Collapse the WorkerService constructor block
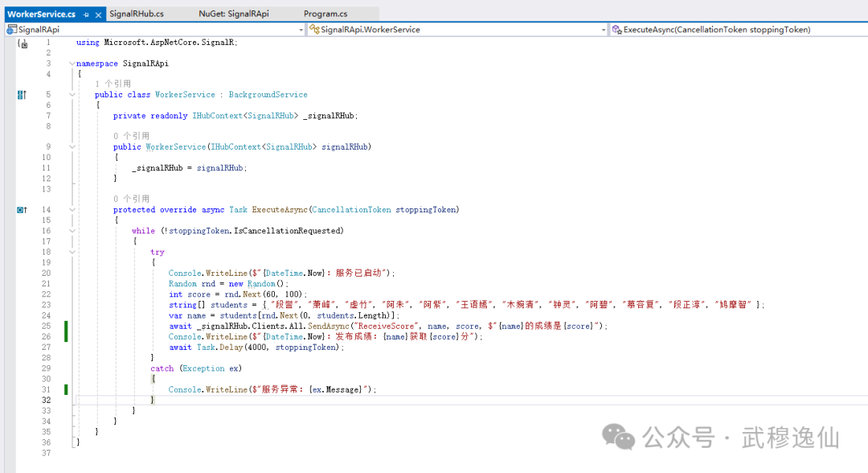Screen dimensions: 868x473 pyautogui.click(x=72, y=146)
